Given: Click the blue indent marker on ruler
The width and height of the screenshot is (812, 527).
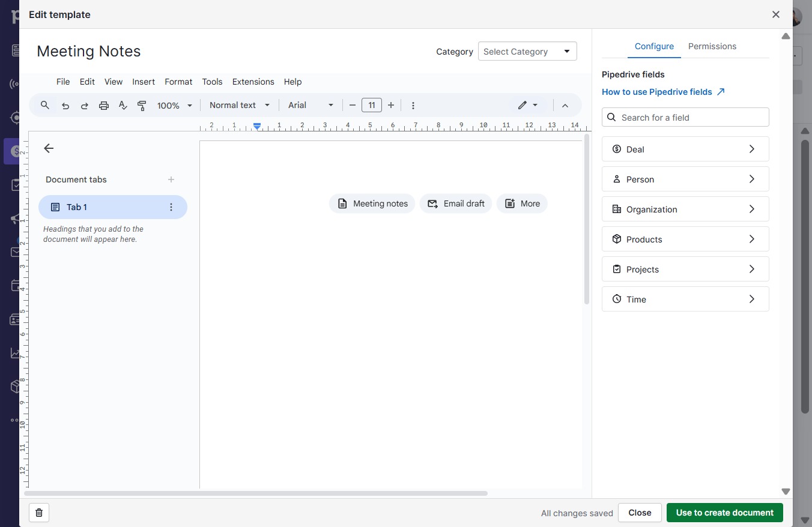Looking at the screenshot, I should (x=257, y=126).
